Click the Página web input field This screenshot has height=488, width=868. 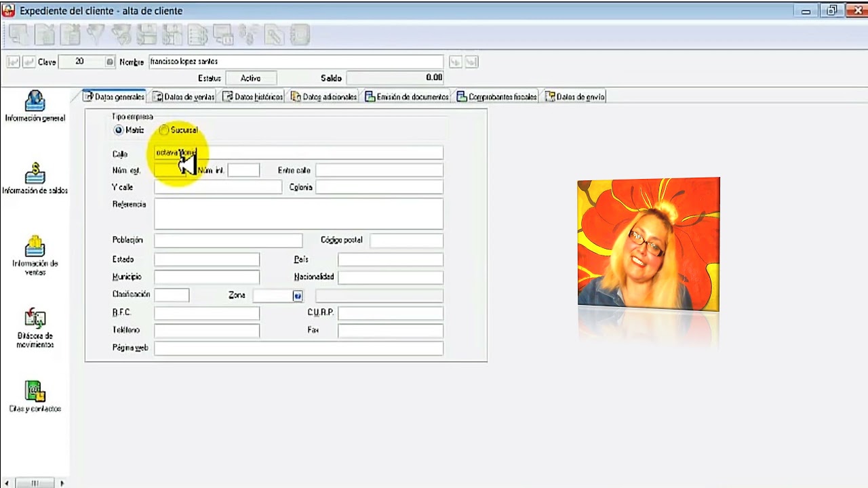pos(298,348)
